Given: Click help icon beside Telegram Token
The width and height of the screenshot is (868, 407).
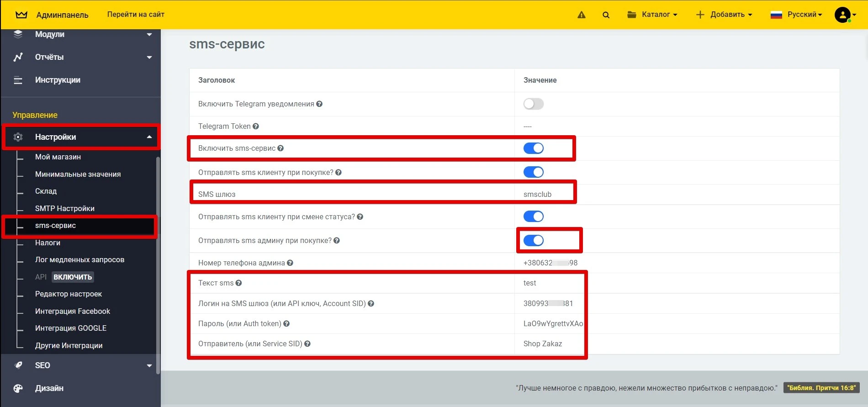Looking at the screenshot, I should [x=256, y=126].
